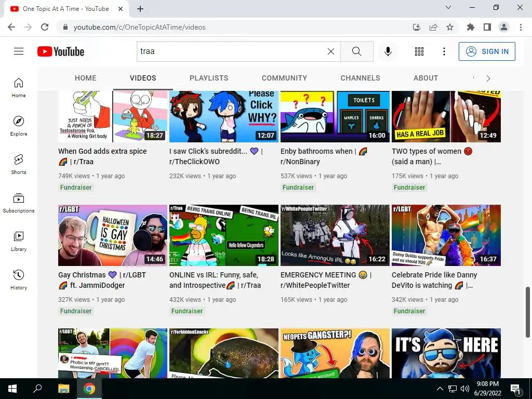Click the 'Halloween is Gay Christmas' thumbnail
The width and height of the screenshot is (532, 399).
[x=113, y=235]
